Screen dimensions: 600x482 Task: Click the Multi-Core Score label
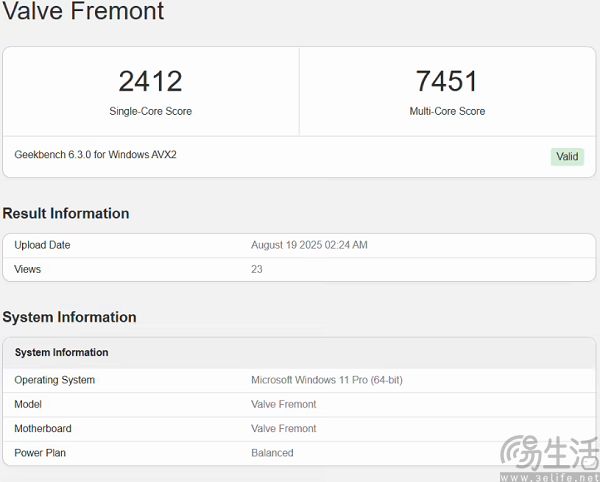tap(447, 111)
